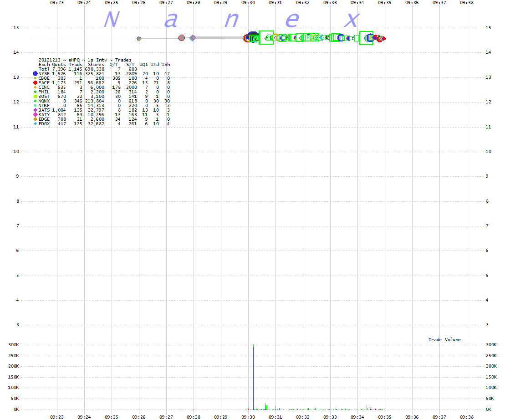
Task: Click the 'Totl' row label
Action: [44, 69]
